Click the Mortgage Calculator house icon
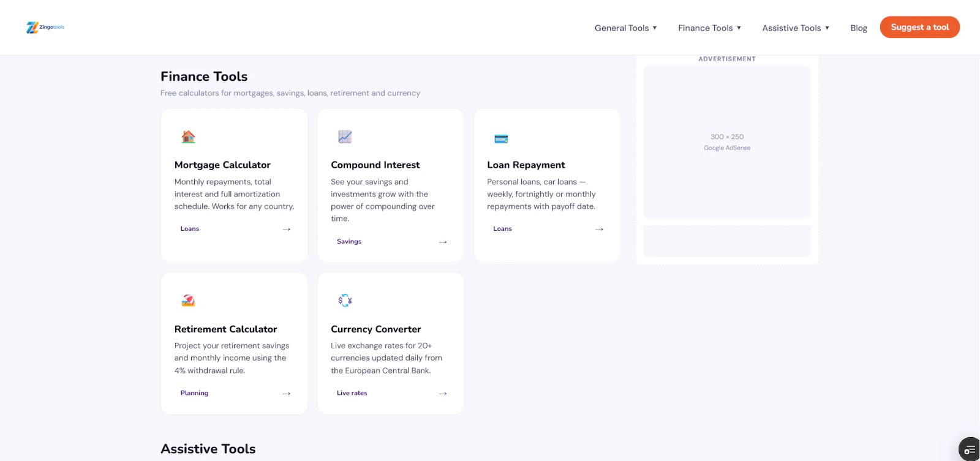980x461 pixels. (188, 137)
